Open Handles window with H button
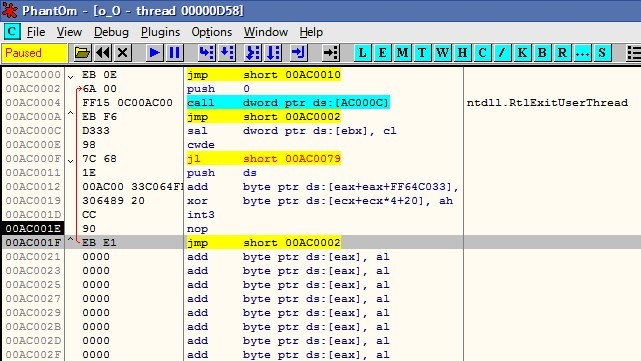Image resolution: width=641 pixels, height=361 pixels. click(x=462, y=53)
